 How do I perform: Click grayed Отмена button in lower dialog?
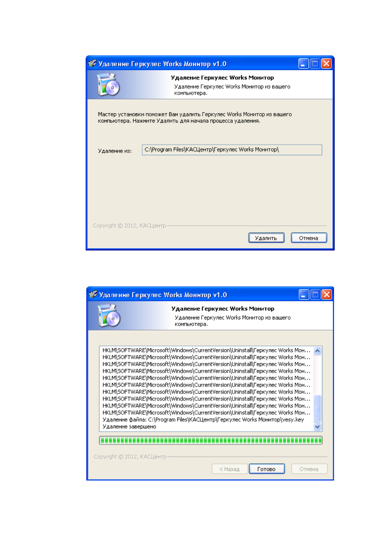tap(309, 469)
